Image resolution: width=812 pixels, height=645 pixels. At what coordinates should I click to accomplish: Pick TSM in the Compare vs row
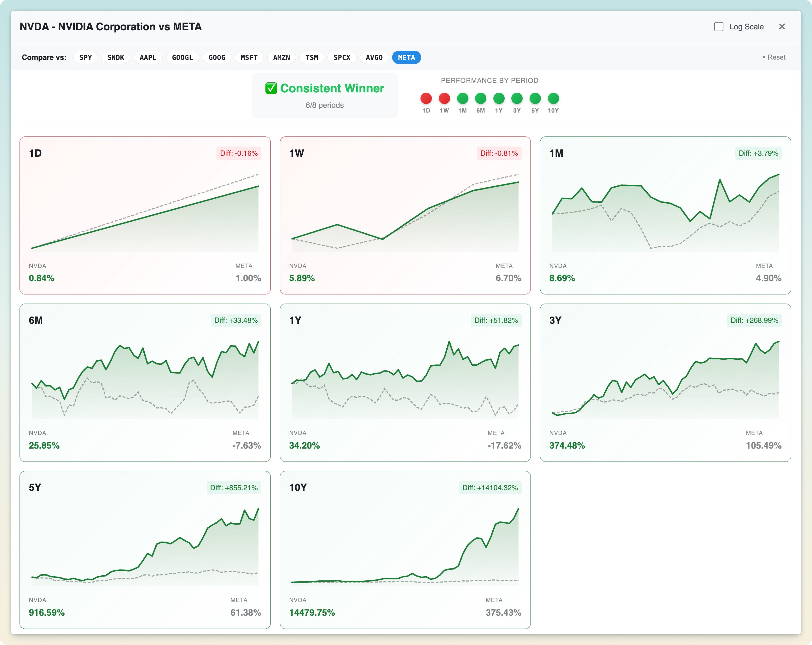[312, 58]
